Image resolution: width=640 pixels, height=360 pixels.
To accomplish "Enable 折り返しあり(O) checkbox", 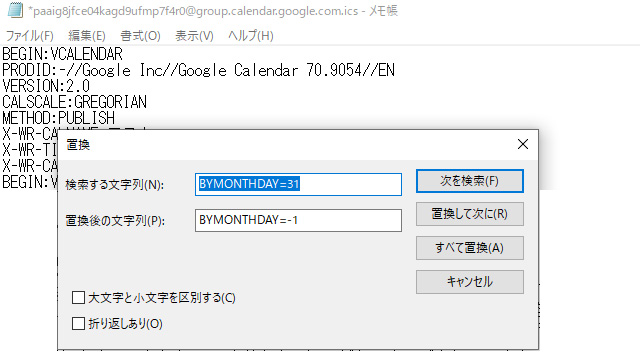I will 78,324.
